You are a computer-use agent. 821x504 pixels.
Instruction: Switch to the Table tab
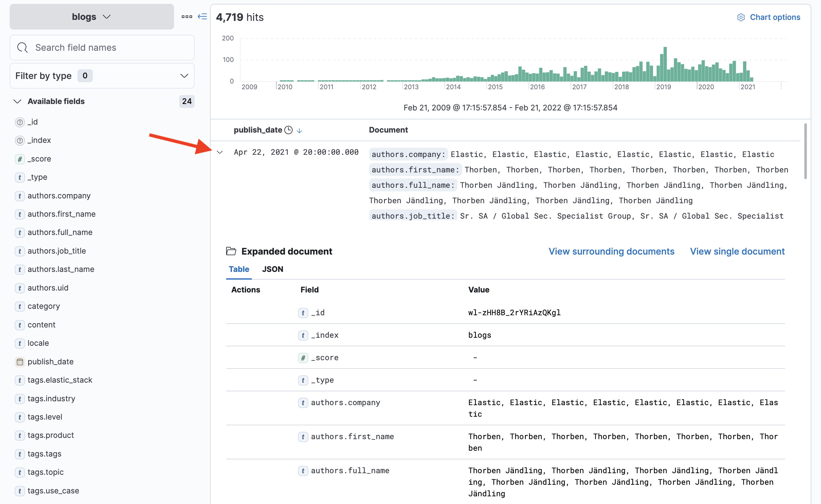(239, 269)
